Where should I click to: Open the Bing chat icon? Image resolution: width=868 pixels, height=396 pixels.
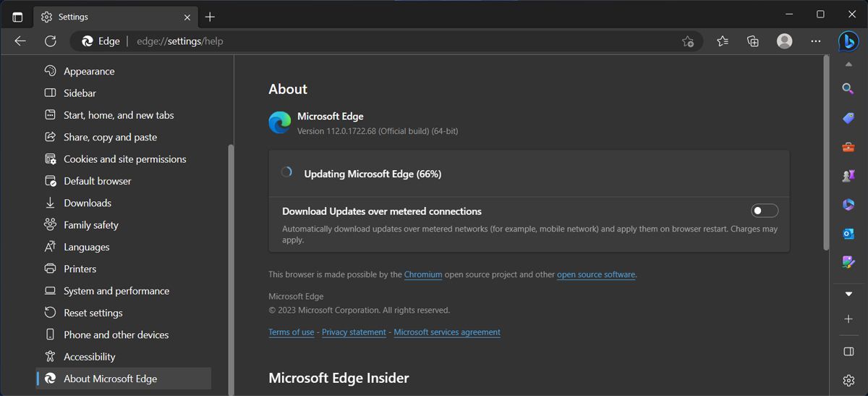coord(848,41)
